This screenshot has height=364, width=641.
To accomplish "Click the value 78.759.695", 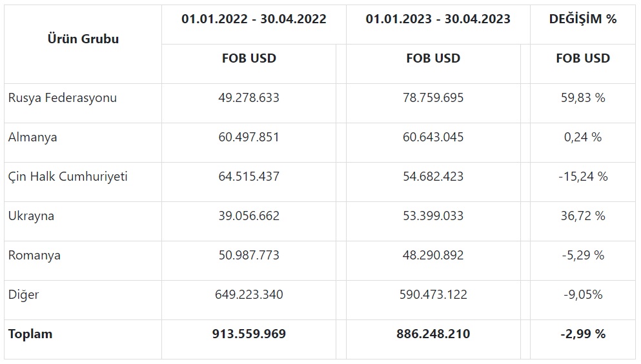I will point(433,97).
